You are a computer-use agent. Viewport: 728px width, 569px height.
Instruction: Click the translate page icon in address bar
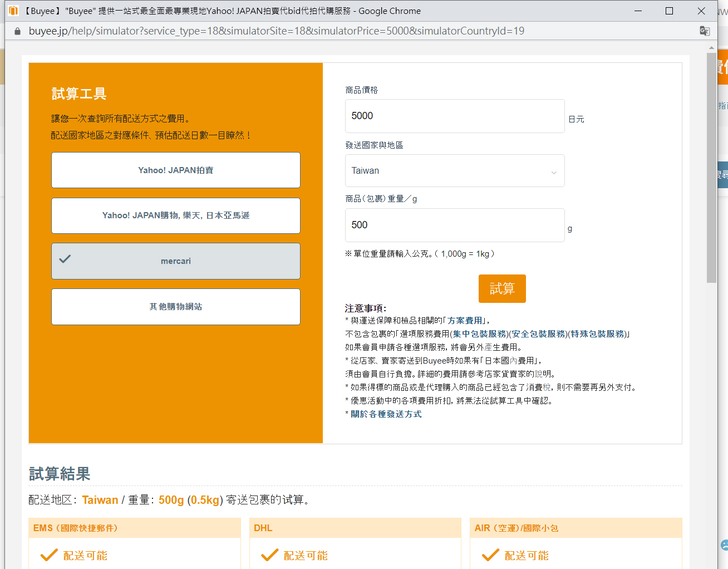coord(705,31)
